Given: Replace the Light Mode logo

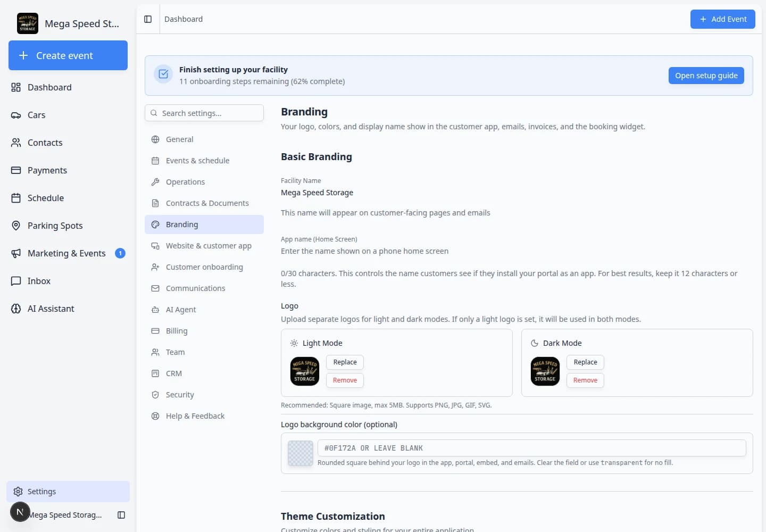Looking at the screenshot, I should [345, 362].
